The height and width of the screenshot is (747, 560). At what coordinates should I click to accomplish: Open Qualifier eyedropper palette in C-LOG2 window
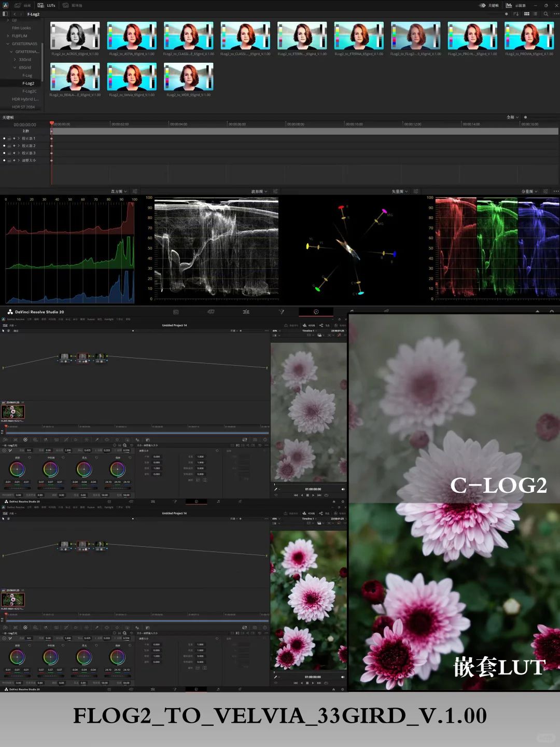coord(97,439)
